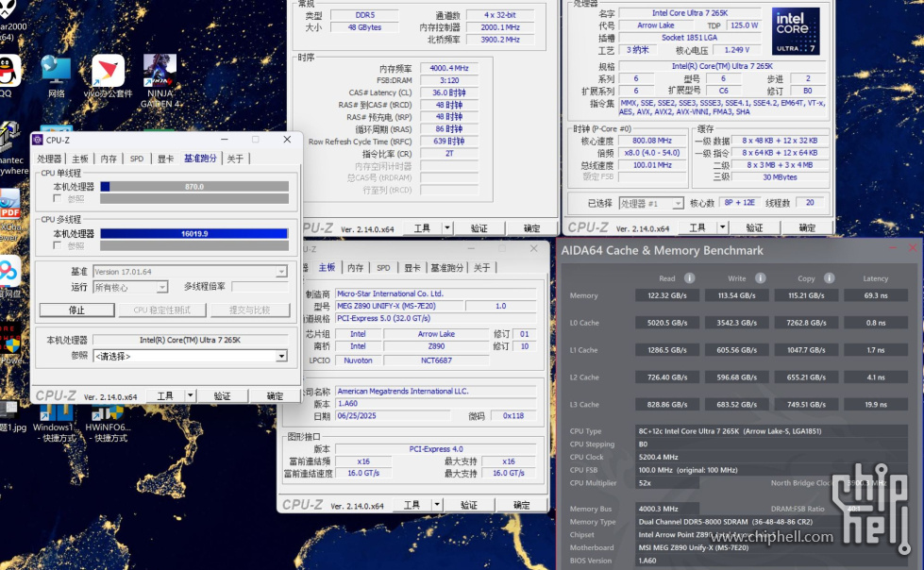Open the 工具 dropdown arrow in benchmark window
Screen dimensions: 924x570
tap(190, 396)
